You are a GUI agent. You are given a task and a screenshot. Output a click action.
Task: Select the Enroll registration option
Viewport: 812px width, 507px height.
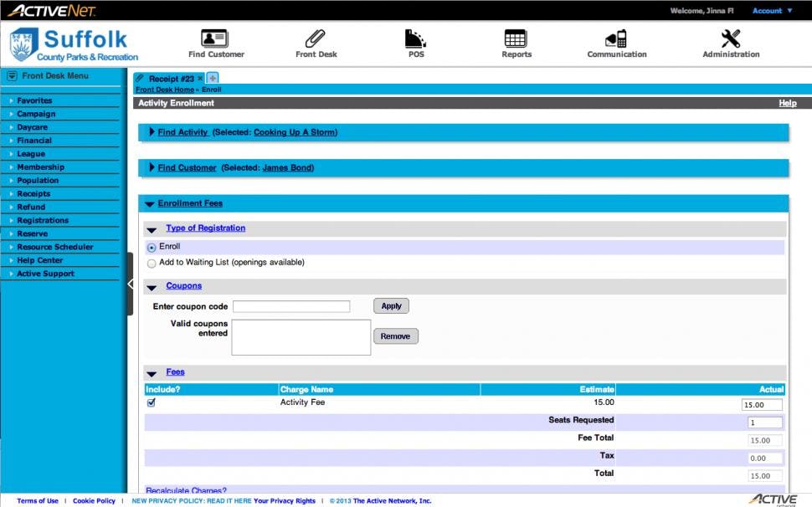[152, 246]
